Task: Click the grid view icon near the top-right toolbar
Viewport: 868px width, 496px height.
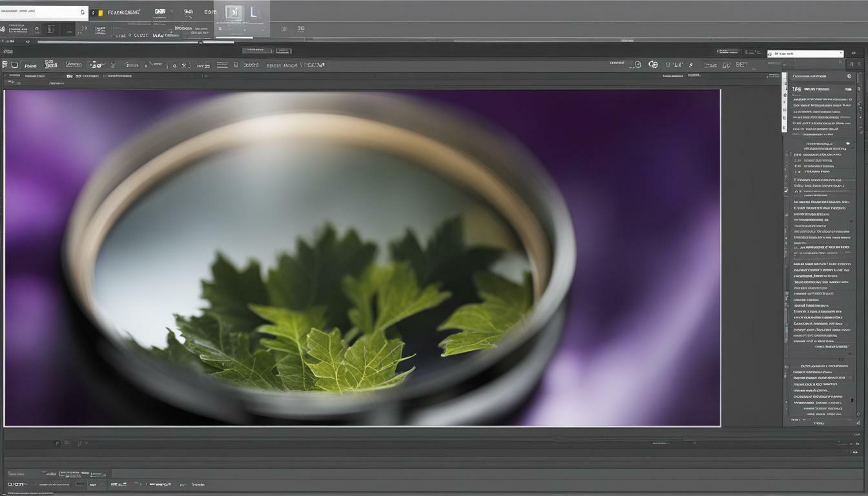Action: coord(725,65)
